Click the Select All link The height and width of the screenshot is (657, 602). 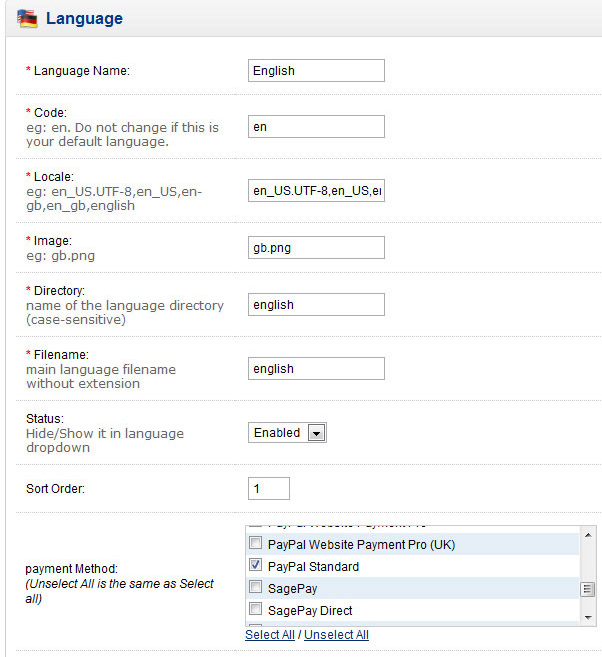(x=270, y=635)
